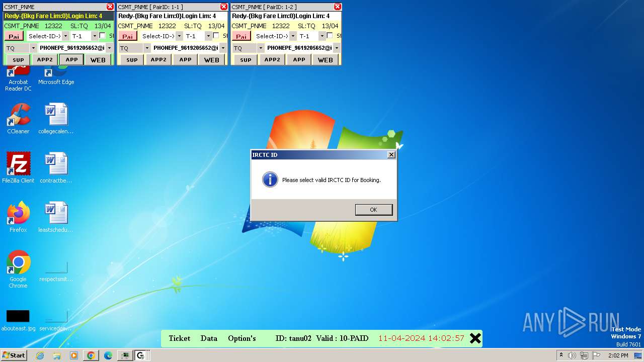This screenshot has width=644, height=362.
Task: Click the 2:02 PM taskbar clock
Action: click(618, 355)
